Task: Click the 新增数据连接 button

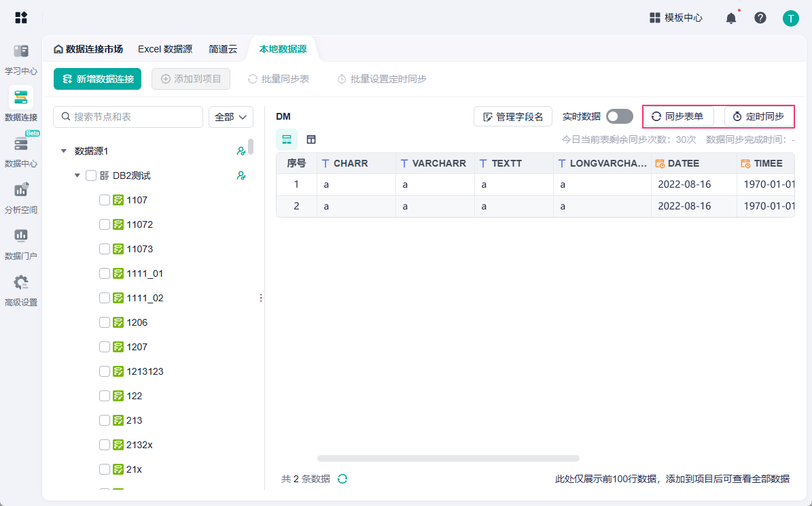Action: pyautogui.click(x=97, y=79)
